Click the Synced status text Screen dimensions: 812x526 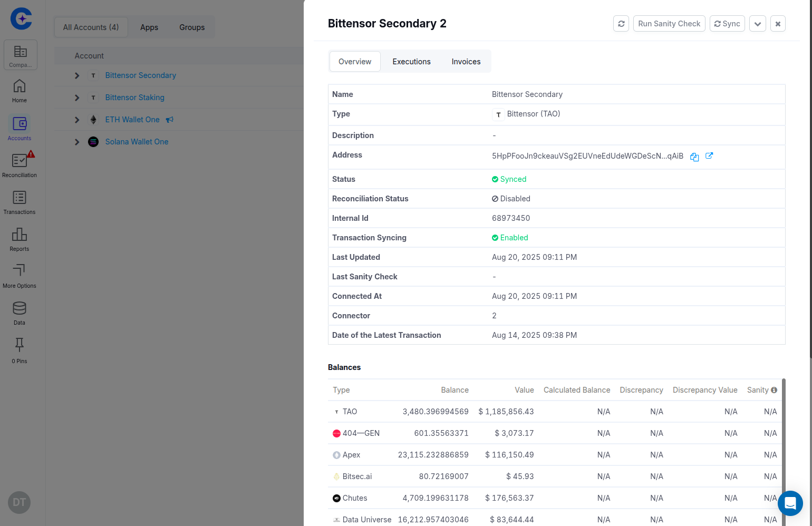pyautogui.click(x=513, y=179)
